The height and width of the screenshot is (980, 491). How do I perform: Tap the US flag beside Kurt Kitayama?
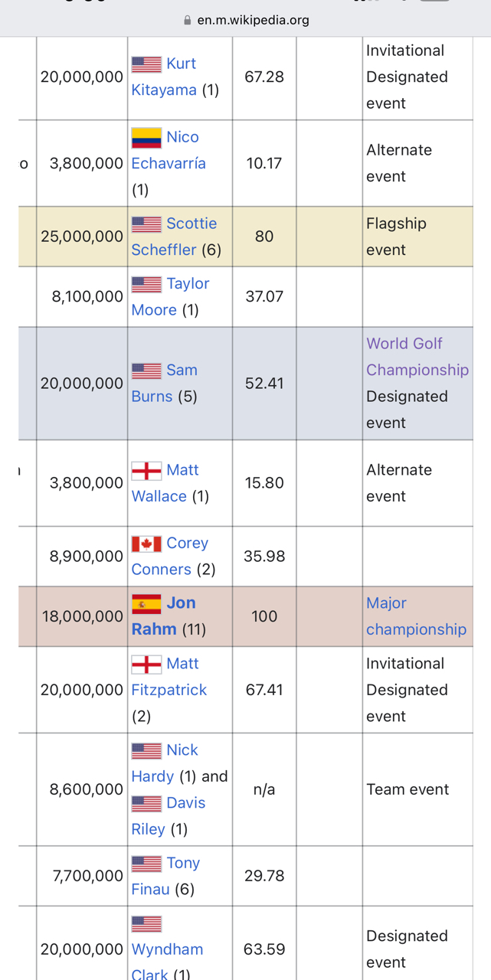click(x=146, y=64)
